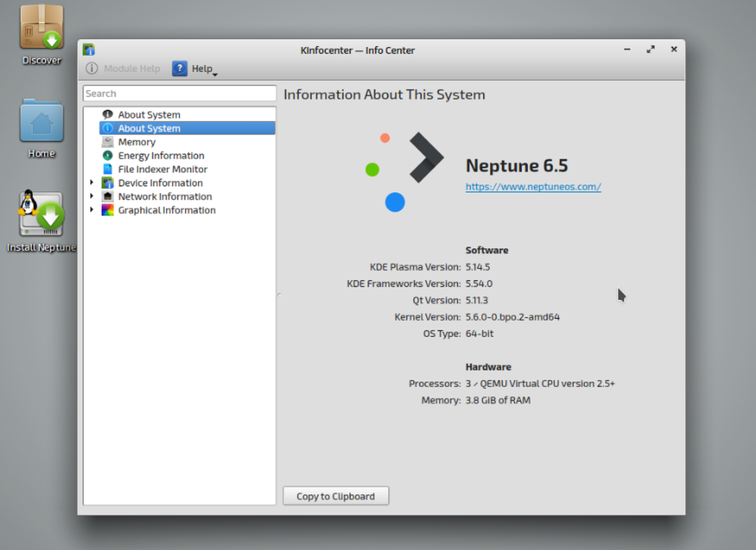756x550 pixels.
Task: Launch the Install Neptune desktop icon
Action: click(x=42, y=221)
